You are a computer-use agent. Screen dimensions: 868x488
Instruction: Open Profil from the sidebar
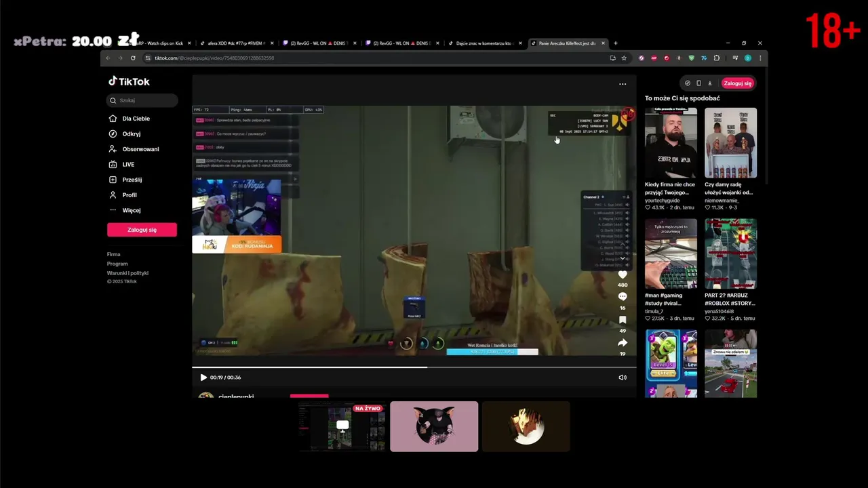pos(130,195)
